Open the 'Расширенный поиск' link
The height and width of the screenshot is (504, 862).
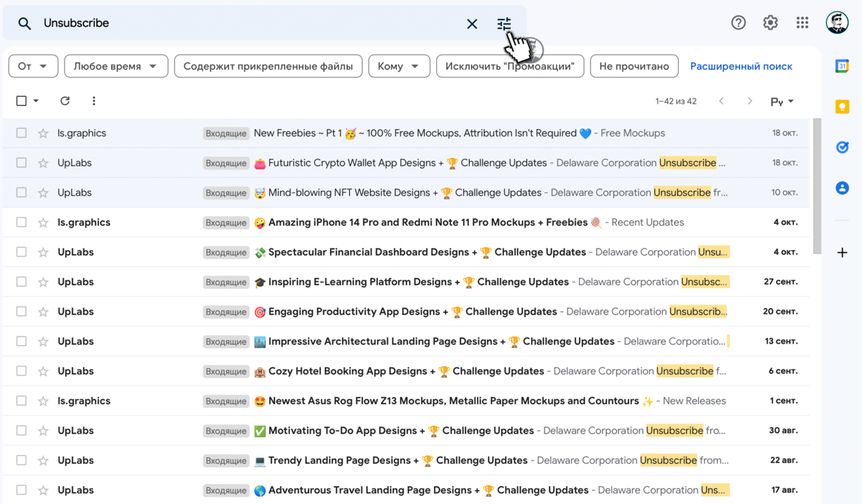(x=741, y=66)
